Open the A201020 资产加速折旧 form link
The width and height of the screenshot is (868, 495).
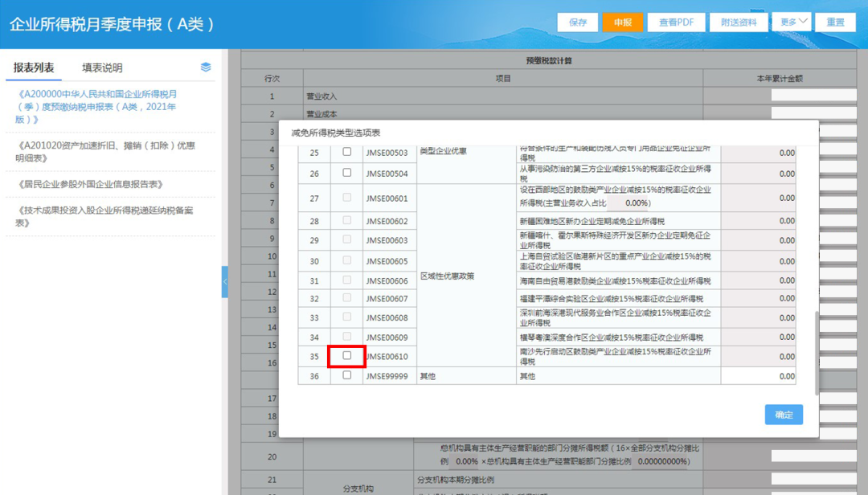(105, 152)
